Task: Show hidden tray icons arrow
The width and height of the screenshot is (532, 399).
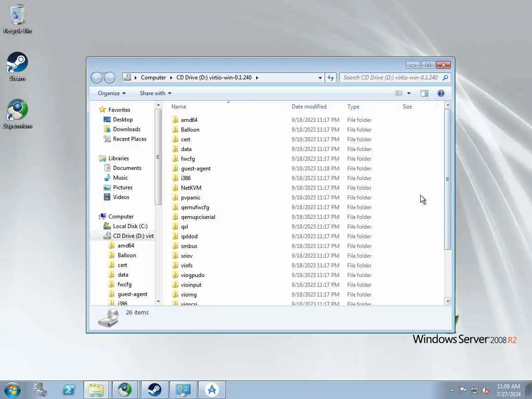Action: pyautogui.click(x=452, y=391)
